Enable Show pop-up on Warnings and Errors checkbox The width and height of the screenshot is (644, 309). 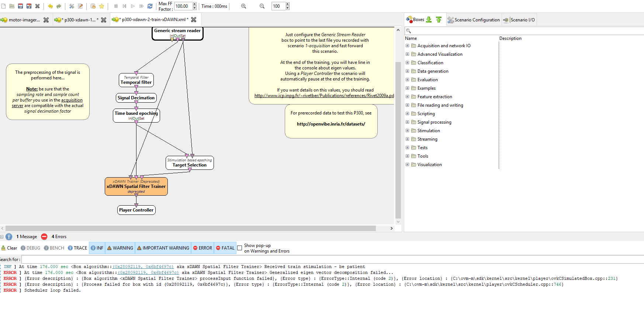click(239, 248)
